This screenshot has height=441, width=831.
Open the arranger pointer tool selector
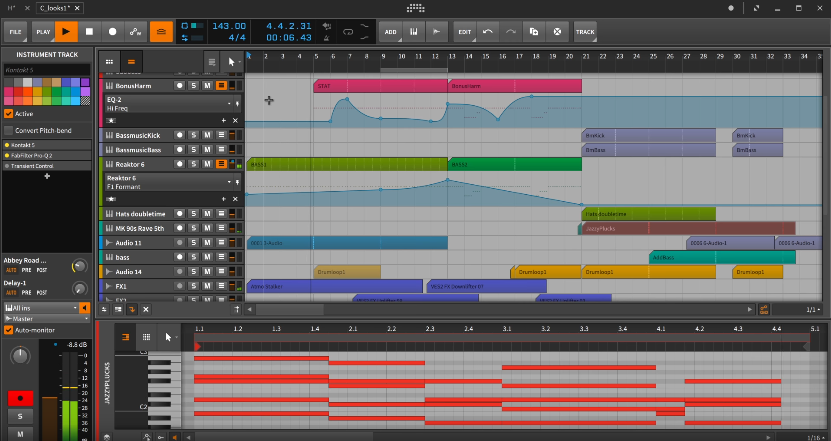click(x=233, y=62)
